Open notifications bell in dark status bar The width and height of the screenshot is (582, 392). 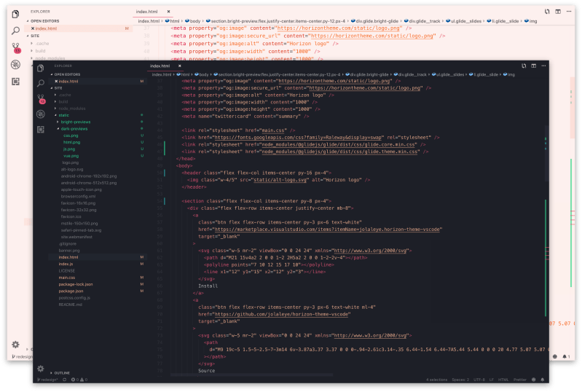(542, 380)
